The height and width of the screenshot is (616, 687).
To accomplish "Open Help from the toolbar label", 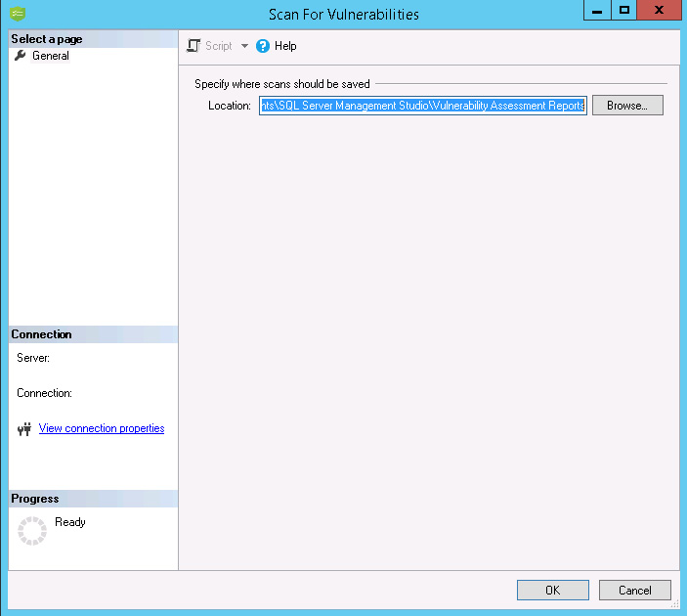I will click(285, 46).
